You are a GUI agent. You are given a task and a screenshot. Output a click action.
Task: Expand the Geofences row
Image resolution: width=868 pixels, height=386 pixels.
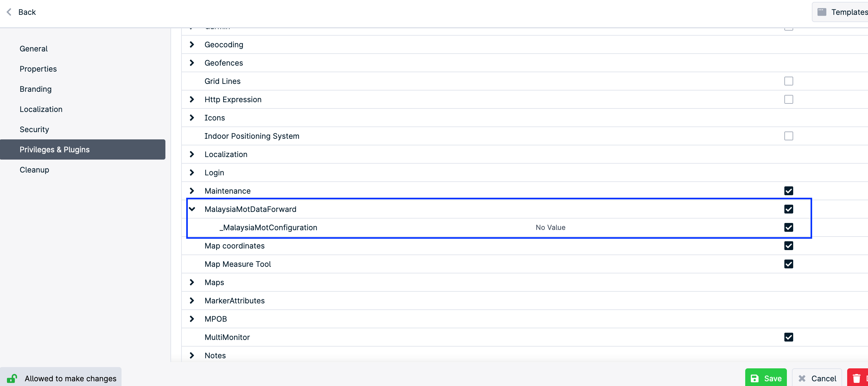pyautogui.click(x=192, y=63)
